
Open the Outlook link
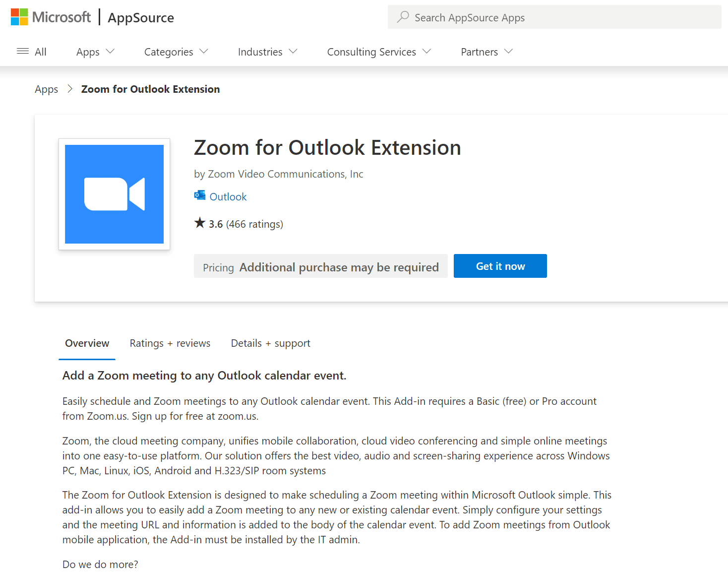(228, 196)
